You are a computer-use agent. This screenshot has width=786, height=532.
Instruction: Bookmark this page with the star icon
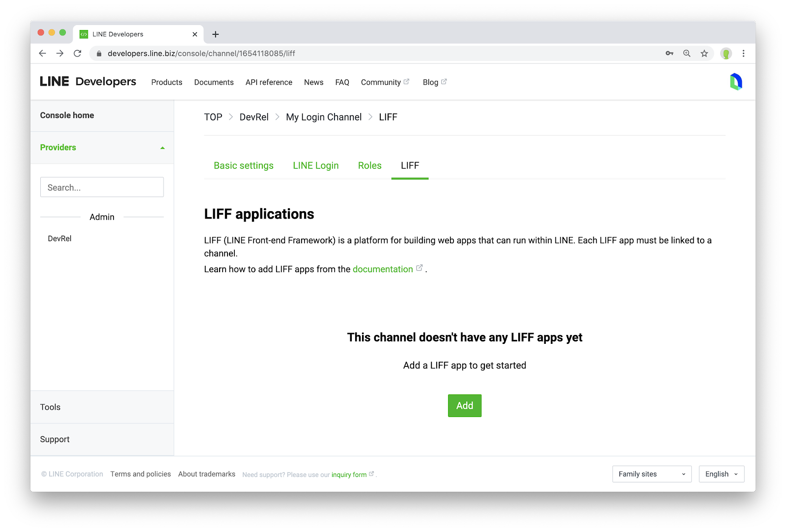[x=704, y=54]
